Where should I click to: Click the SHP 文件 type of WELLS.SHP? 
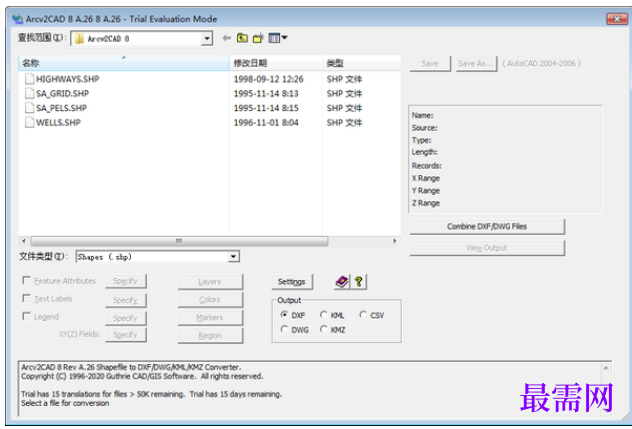click(x=344, y=123)
